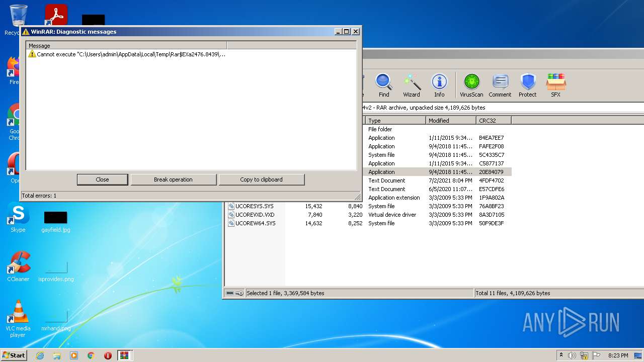The height and width of the screenshot is (362, 644).
Task: Click CRC32 value B4EA7EE7
Action: [x=491, y=138]
